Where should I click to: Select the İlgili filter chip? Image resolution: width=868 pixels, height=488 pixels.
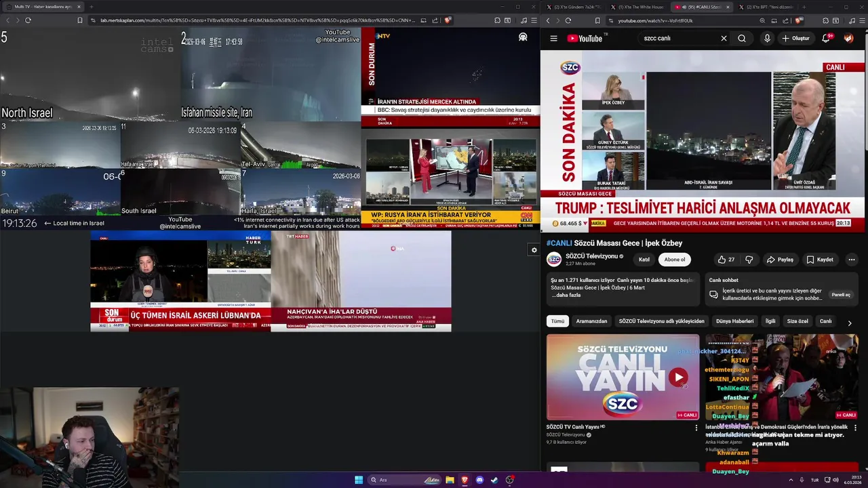pyautogui.click(x=770, y=321)
